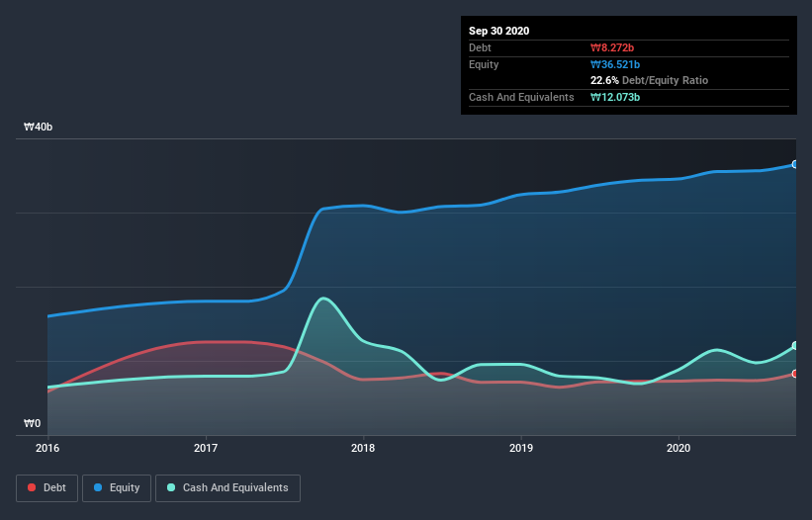
Task: Click the ₩40b y-axis label
Action: (x=38, y=127)
